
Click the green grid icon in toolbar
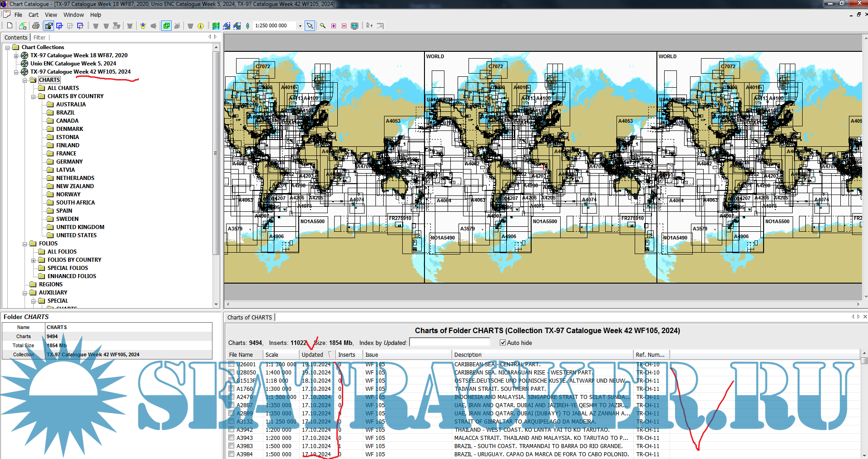[x=216, y=26]
